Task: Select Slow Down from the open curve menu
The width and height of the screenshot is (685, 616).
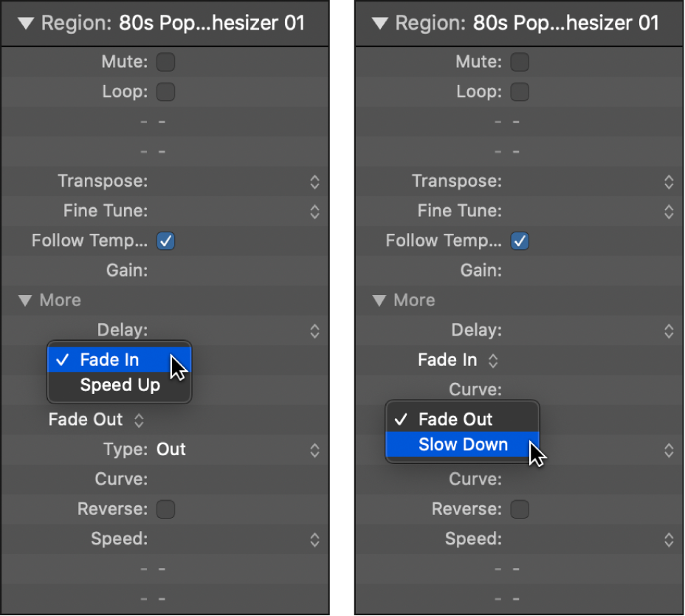Action: 462,444
